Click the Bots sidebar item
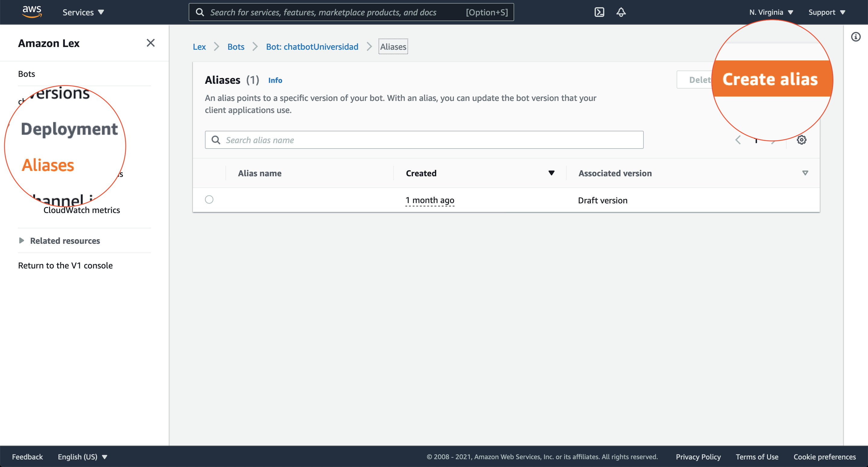This screenshot has height=467, width=868. click(x=26, y=74)
